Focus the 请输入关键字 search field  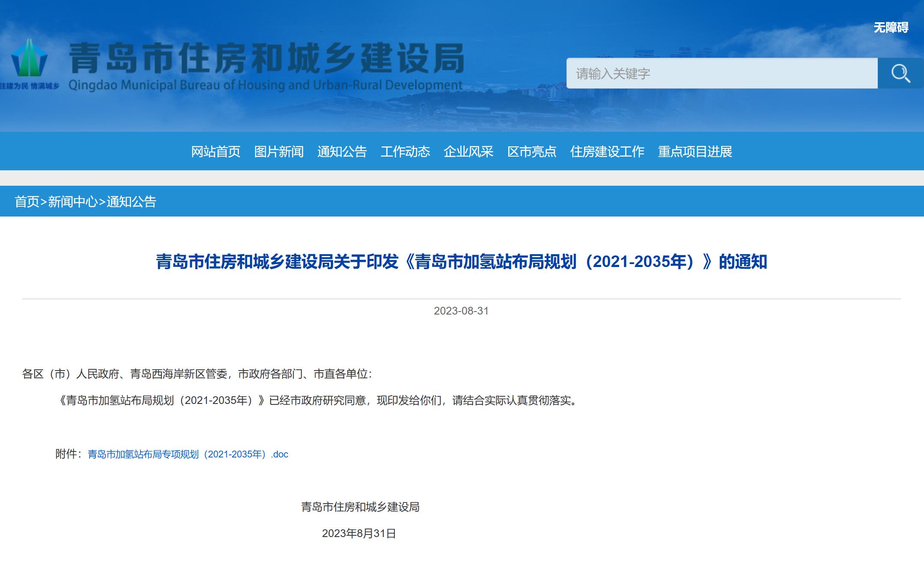point(722,73)
